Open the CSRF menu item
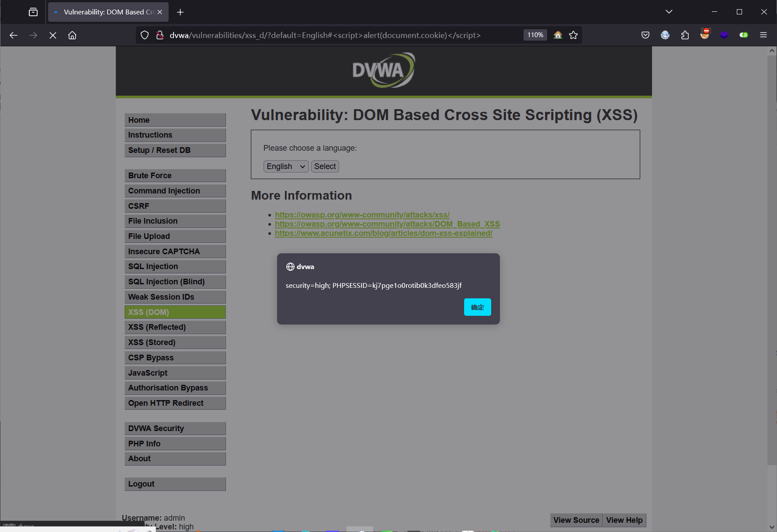Viewport: 777px width, 532px height. click(175, 206)
